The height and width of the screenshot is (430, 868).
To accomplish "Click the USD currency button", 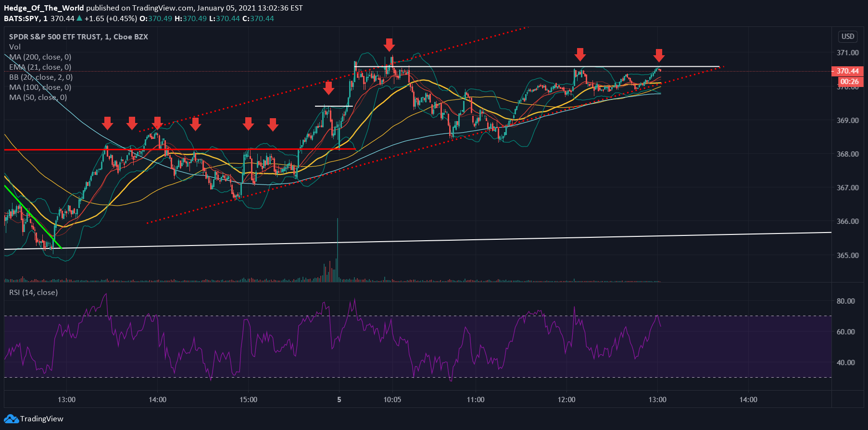I will 848,37.
